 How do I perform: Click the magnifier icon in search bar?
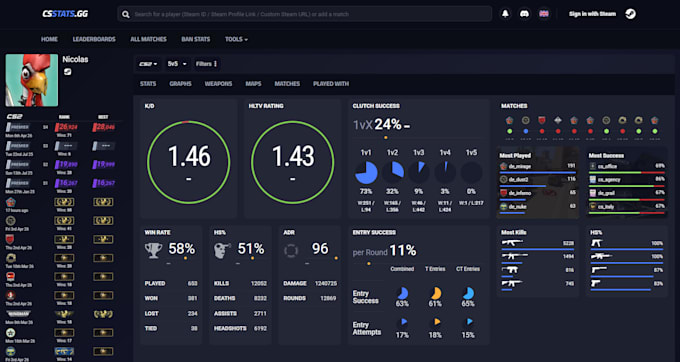click(126, 14)
